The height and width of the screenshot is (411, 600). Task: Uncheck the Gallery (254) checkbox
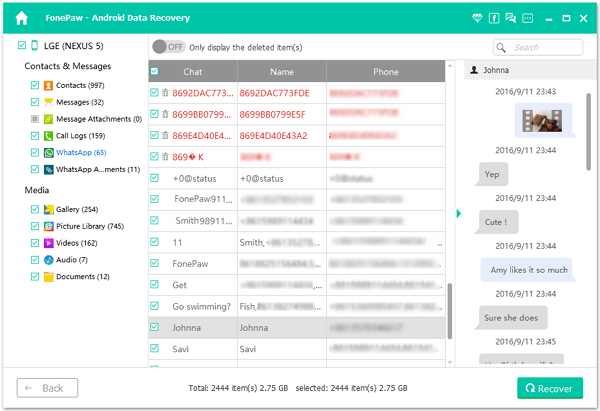35,209
